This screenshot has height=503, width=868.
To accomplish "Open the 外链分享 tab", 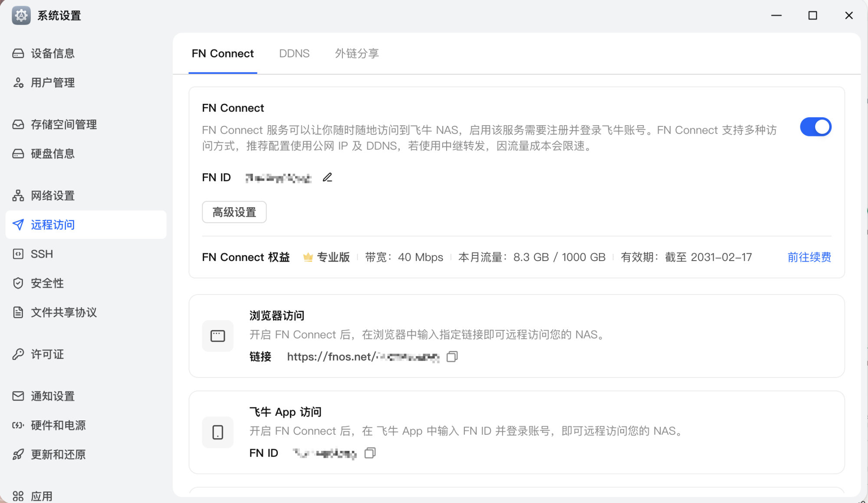I will coord(357,53).
